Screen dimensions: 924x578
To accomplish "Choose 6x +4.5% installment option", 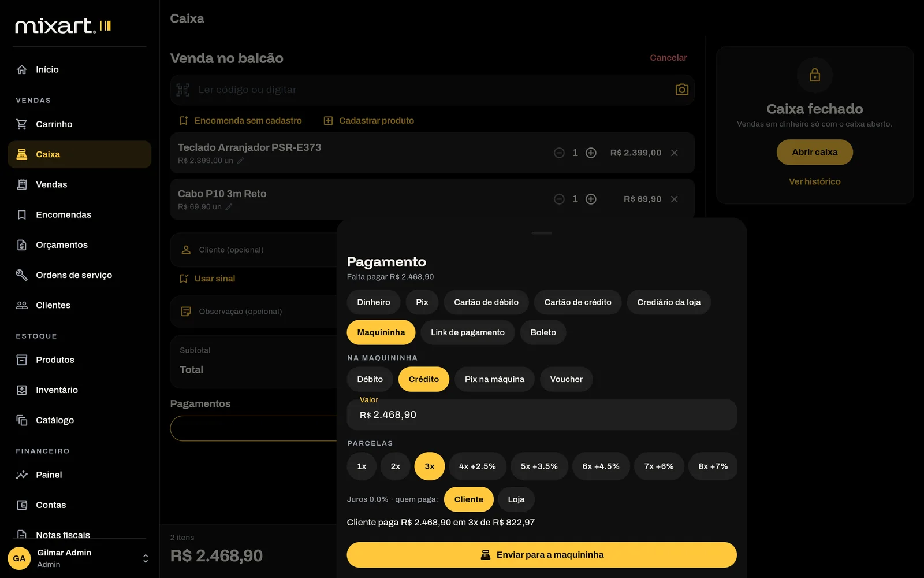I will coord(601,466).
